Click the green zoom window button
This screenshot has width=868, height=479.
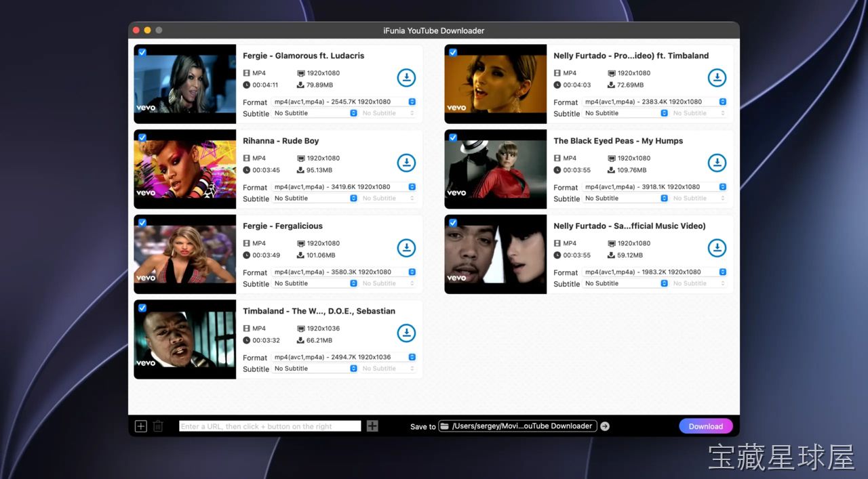(159, 30)
